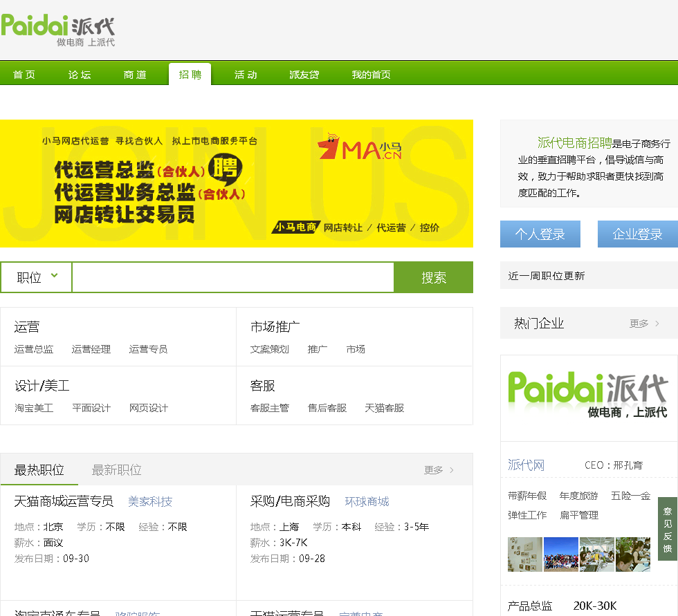Open the 环球商城 company link

click(367, 501)
